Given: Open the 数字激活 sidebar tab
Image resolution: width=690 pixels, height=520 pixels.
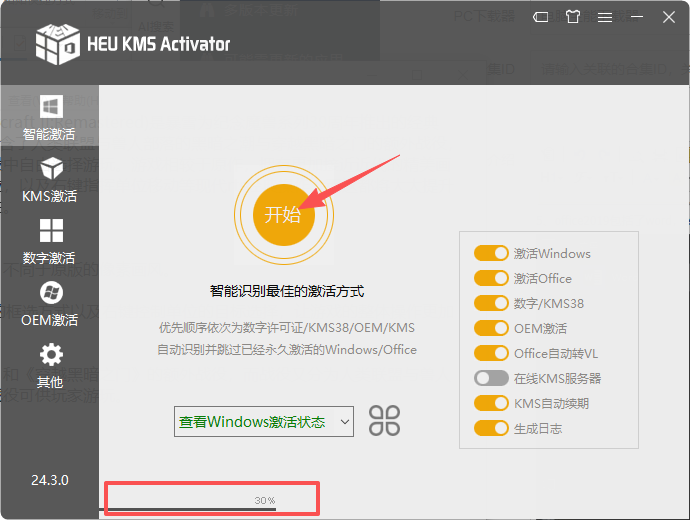Looking at the screenshot, I should point(50,242).
